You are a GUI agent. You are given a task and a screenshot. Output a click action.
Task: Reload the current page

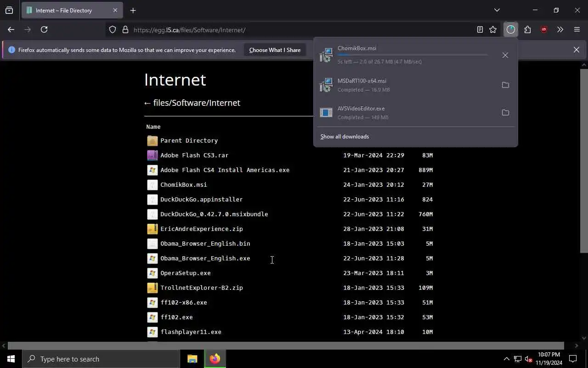[44, 29]
